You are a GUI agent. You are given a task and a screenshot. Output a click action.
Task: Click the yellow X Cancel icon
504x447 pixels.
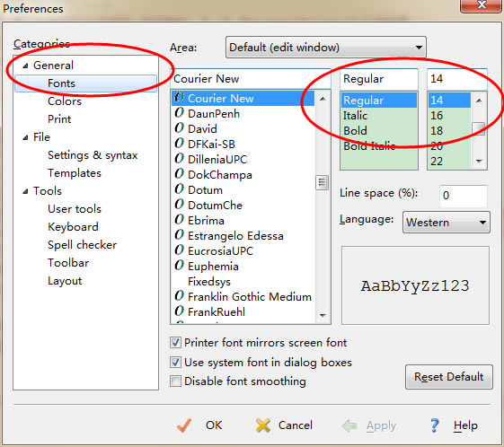(263, 425)
